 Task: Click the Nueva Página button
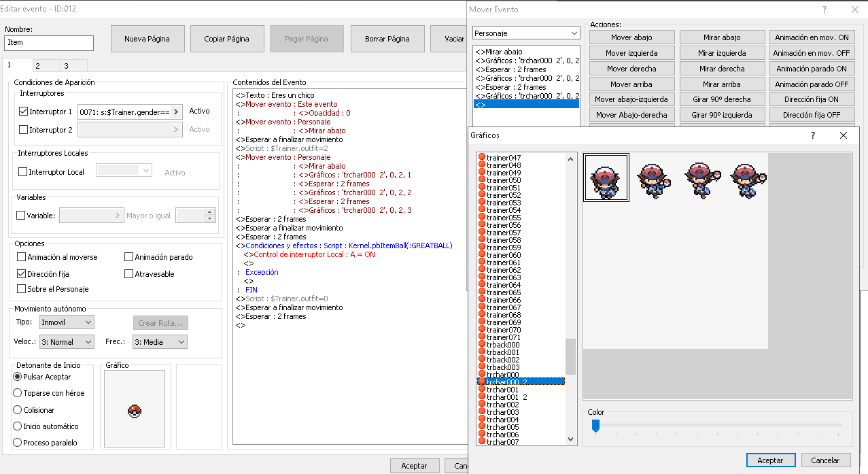coord(147,39)
